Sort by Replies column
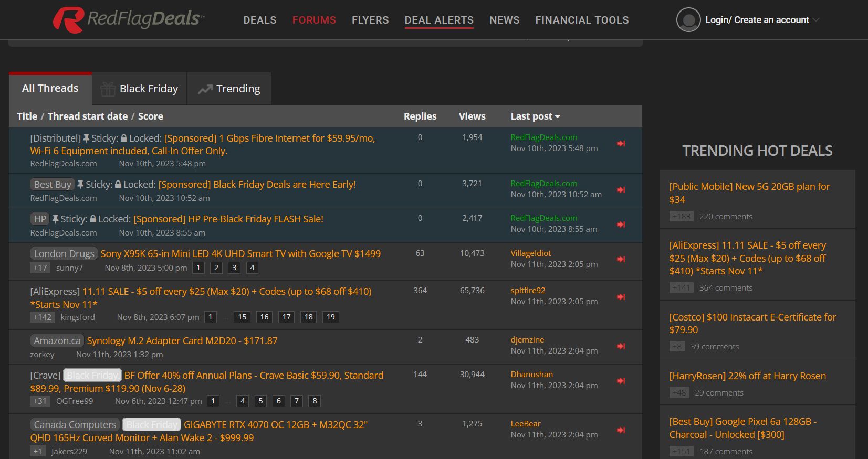Screen dimensions: 868x459 point(420,116)
